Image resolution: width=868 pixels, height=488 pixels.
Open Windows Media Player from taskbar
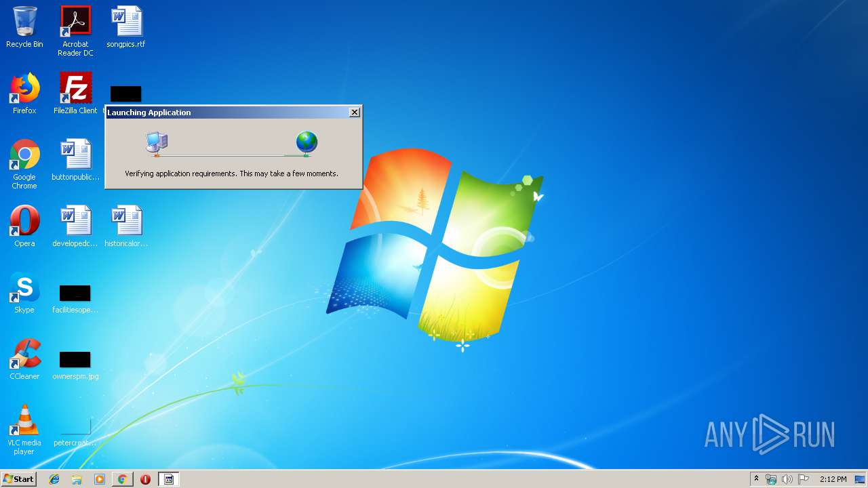[x=100, y=479]
